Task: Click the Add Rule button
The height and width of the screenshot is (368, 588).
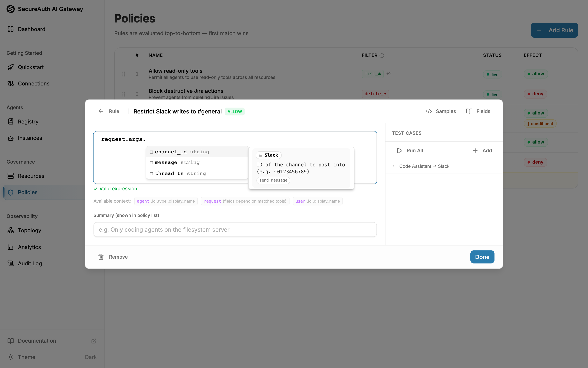Action: pos(554,30)
